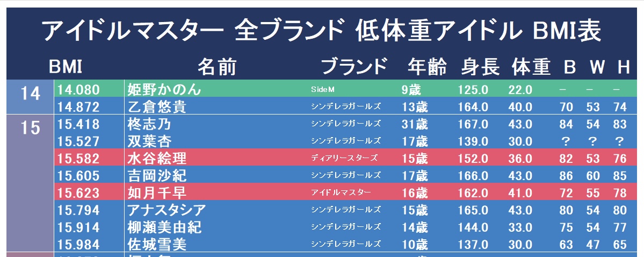Click the BMI group 14 cell

(31, 97)
